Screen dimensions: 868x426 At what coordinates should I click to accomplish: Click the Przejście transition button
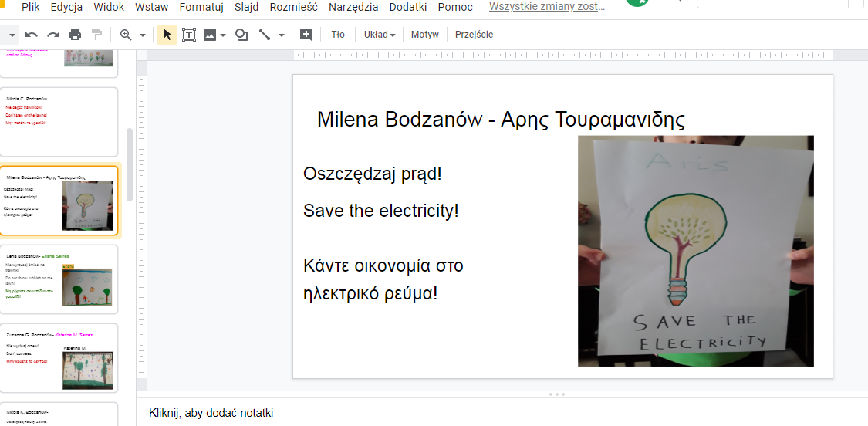click(x=474, y=35)
